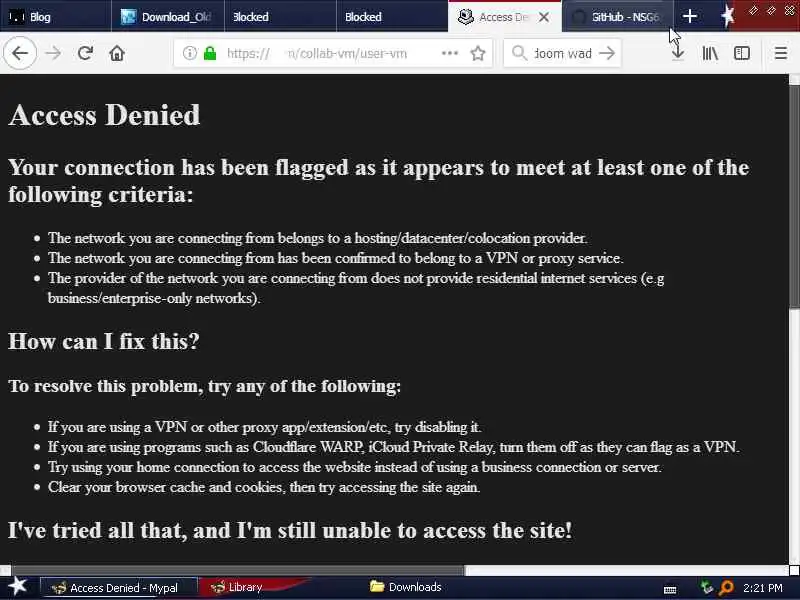Open a new tab with plus button

(689, 16)
